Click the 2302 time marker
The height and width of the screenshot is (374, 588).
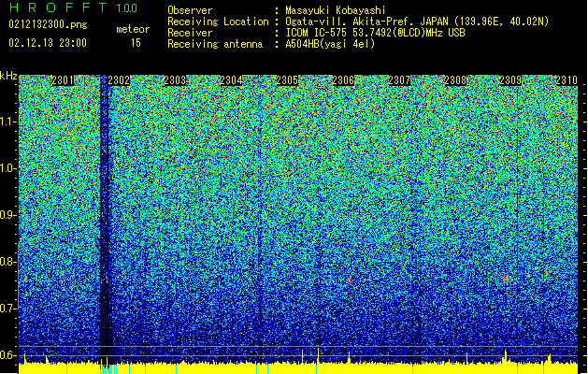(x=119, y=80)
